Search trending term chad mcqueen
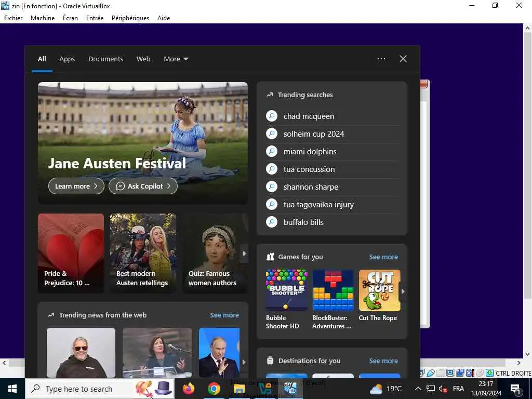Viewport: 532px width, 399px height. coord(309,116)
